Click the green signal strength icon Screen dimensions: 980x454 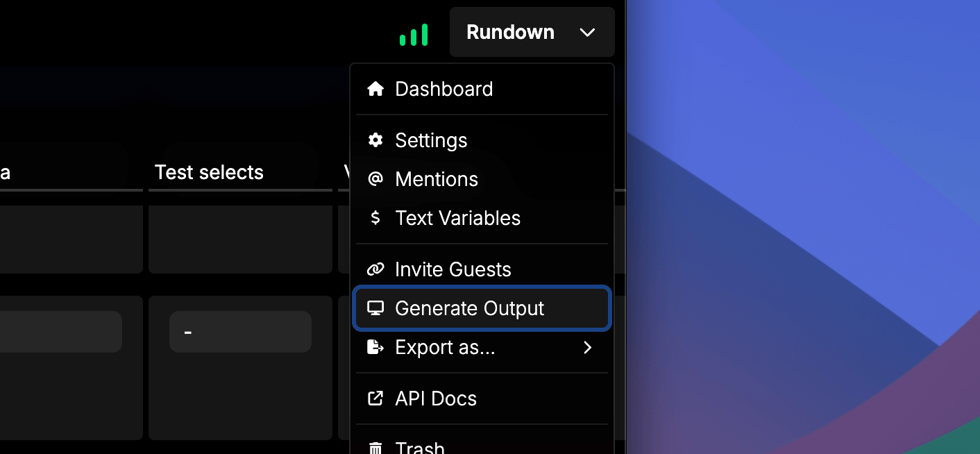point(414,35)
